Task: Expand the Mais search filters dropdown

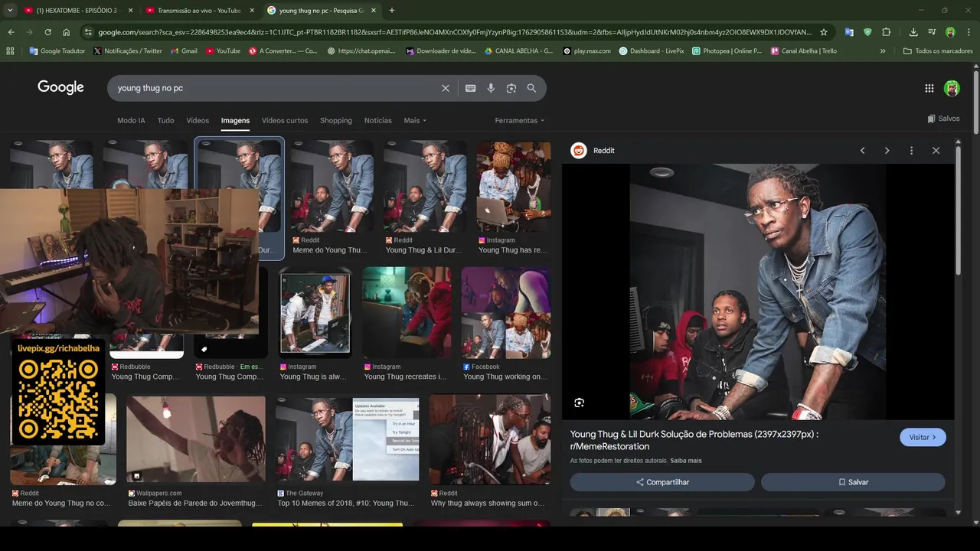Action: click(x=415, y=120)
